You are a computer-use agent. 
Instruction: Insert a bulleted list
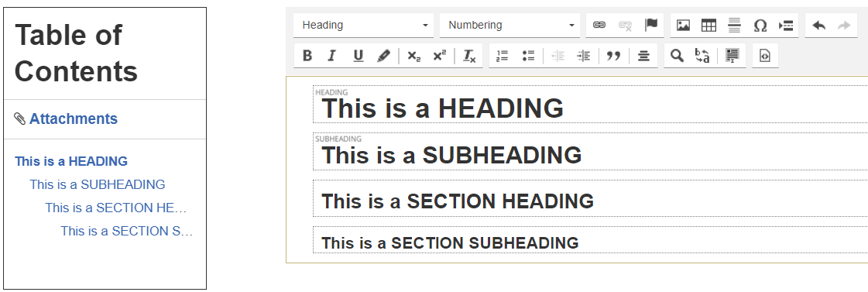[x=529, y=56]
